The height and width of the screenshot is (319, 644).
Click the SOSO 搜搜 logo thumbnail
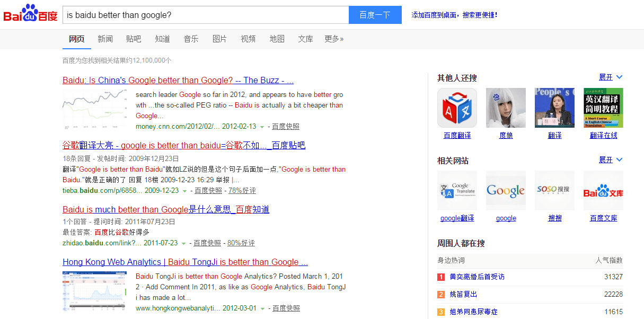pyautogui.click(x=554, y=191)
